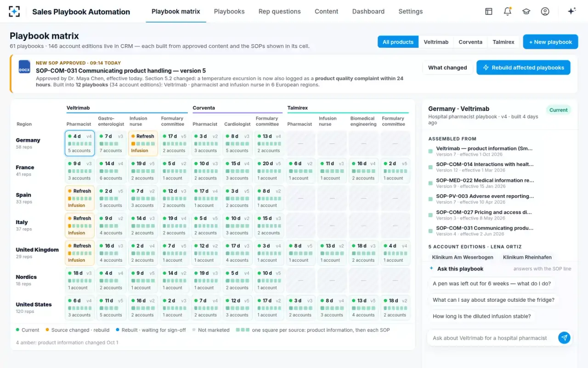The height and width of the screenshot is (368, 588).
Task: Click the New playbook button
Action: 550,42
